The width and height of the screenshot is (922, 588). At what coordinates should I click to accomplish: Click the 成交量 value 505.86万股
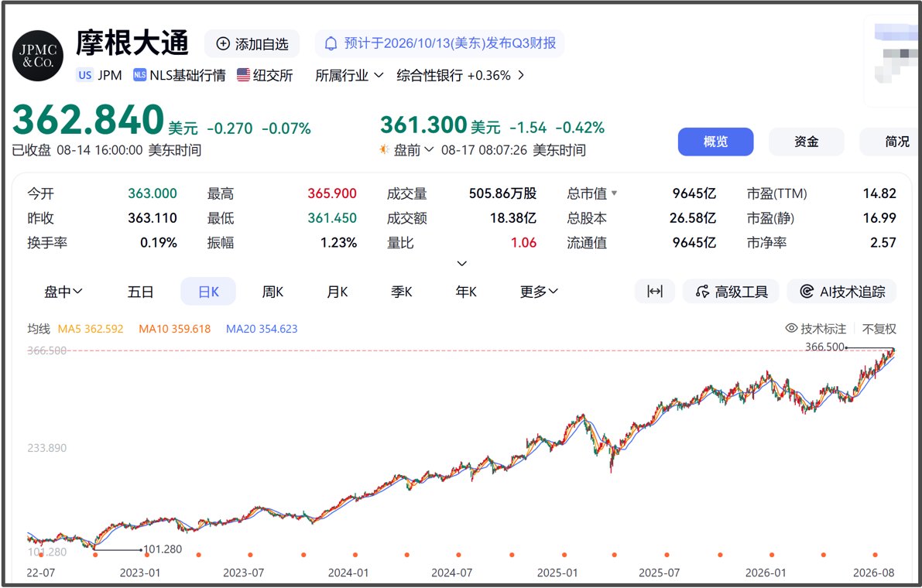tap(502, 193)
